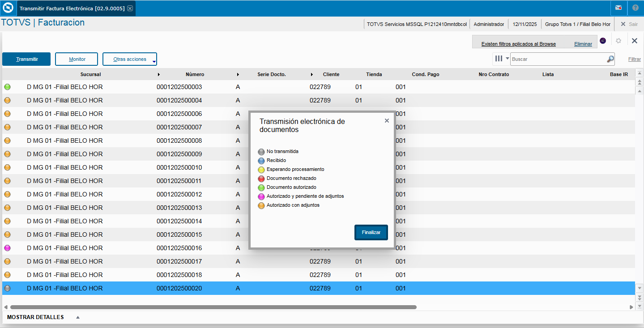
Task: Close the Transmisión electrónica de documentos dialog
Action: pos(387,121)
